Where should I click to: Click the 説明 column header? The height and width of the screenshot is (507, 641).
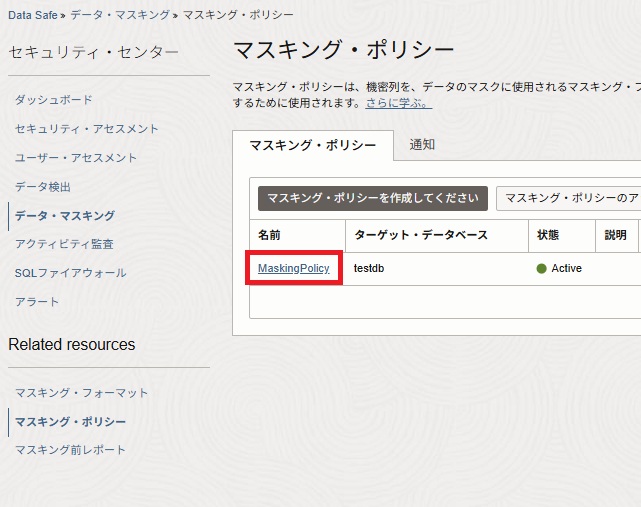pyautogui.click(x=615, y=235)
